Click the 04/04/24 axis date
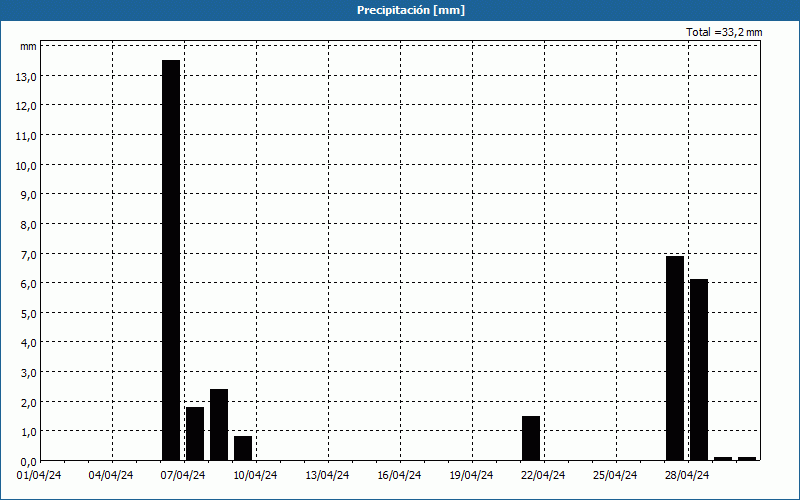This screenshot has width=800, height=500. click(x=111, y=475)
